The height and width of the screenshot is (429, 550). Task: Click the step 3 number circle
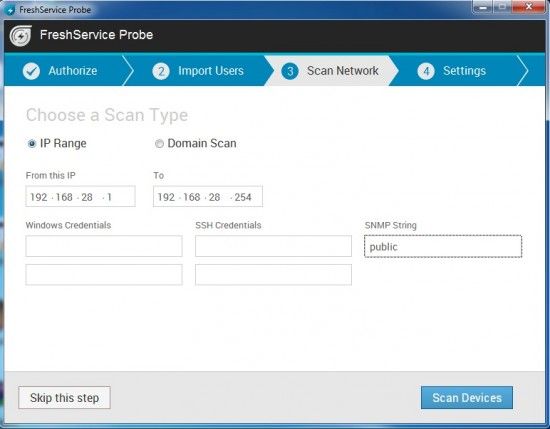click(x=290, y=71)
